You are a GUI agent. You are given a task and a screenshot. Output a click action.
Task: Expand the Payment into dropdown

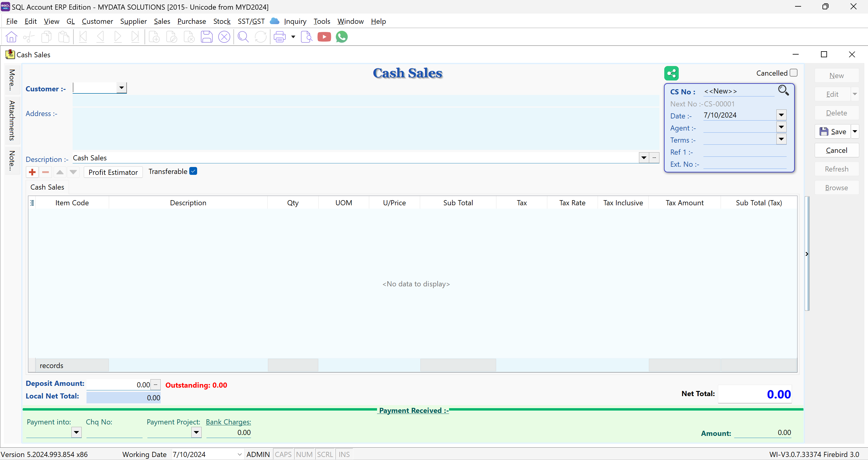[77, 432]
